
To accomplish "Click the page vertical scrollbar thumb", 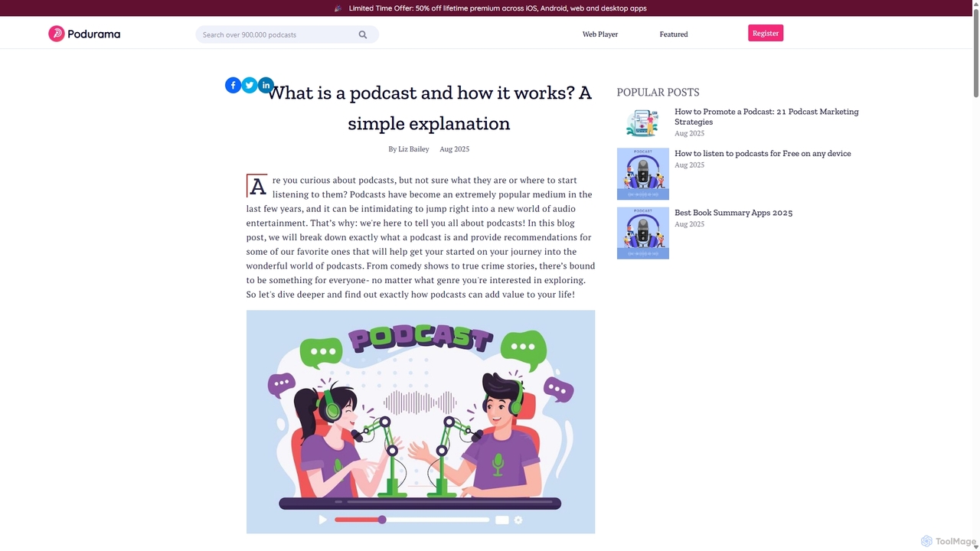I will pos(975,53).
